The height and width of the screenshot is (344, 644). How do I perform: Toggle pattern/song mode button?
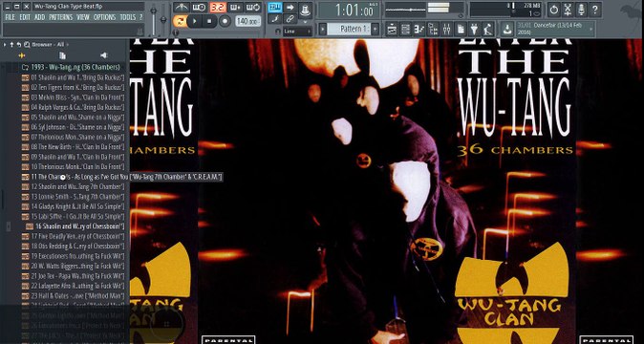pyautogui.click(x=180, y=21)
